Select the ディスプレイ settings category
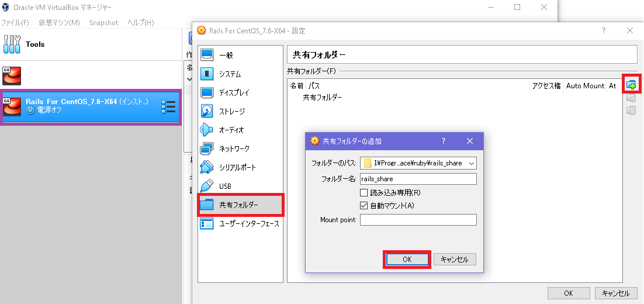The image size is (644, 304). pos(240,93)
